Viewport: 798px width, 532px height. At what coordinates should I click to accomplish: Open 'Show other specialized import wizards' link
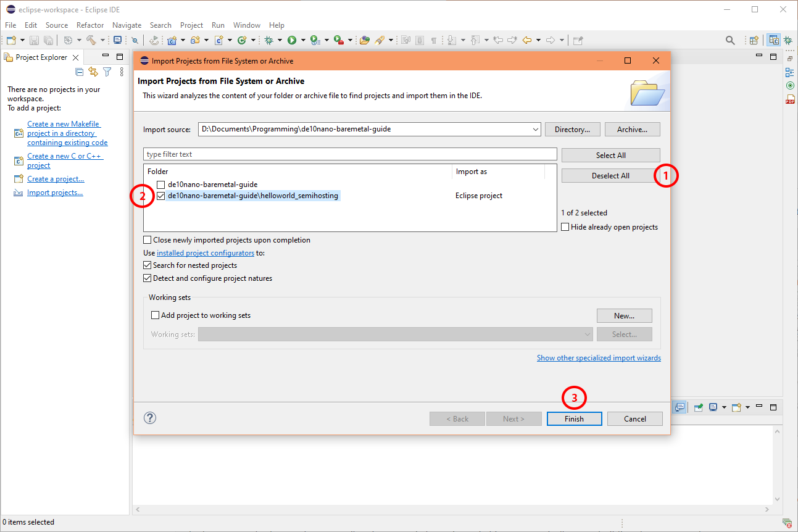point(599,357)
